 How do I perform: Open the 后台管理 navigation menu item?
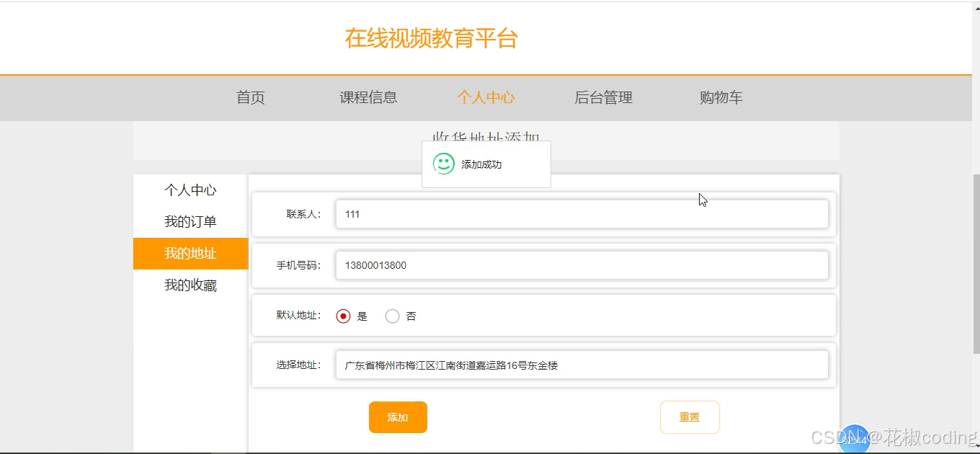coord(604,97)
